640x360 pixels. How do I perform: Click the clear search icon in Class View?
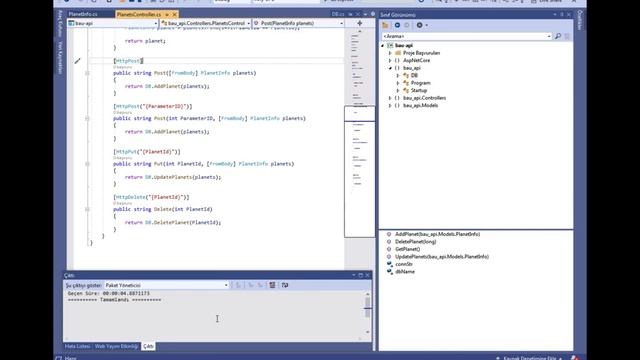pos(567,36)
